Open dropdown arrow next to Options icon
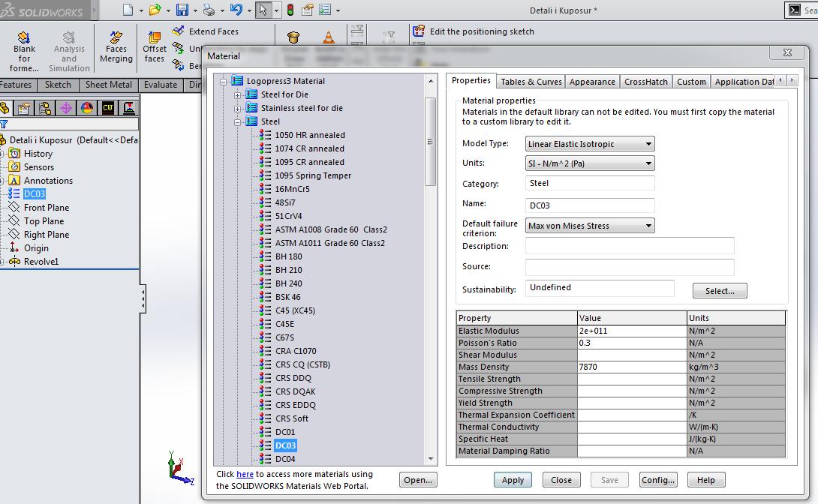Viewport: 818px width, 504px height. [x=338, y=10]
